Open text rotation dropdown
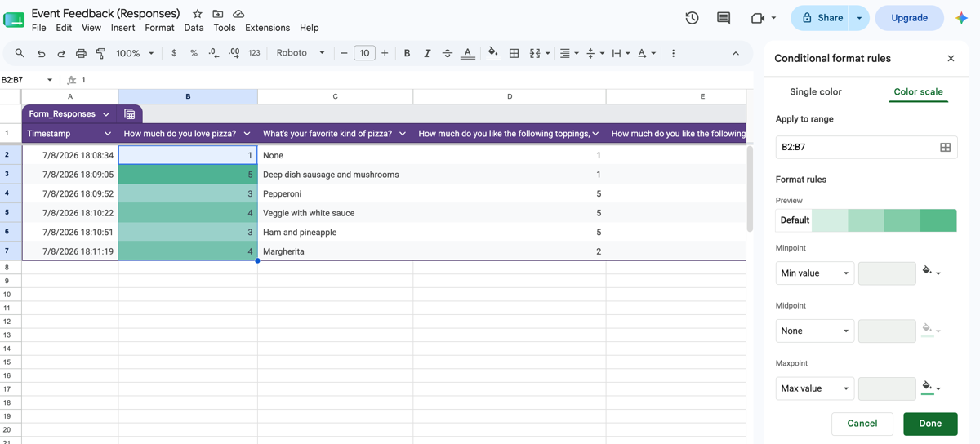Viewport: 980px width, 444px height. tap(647, 53)
